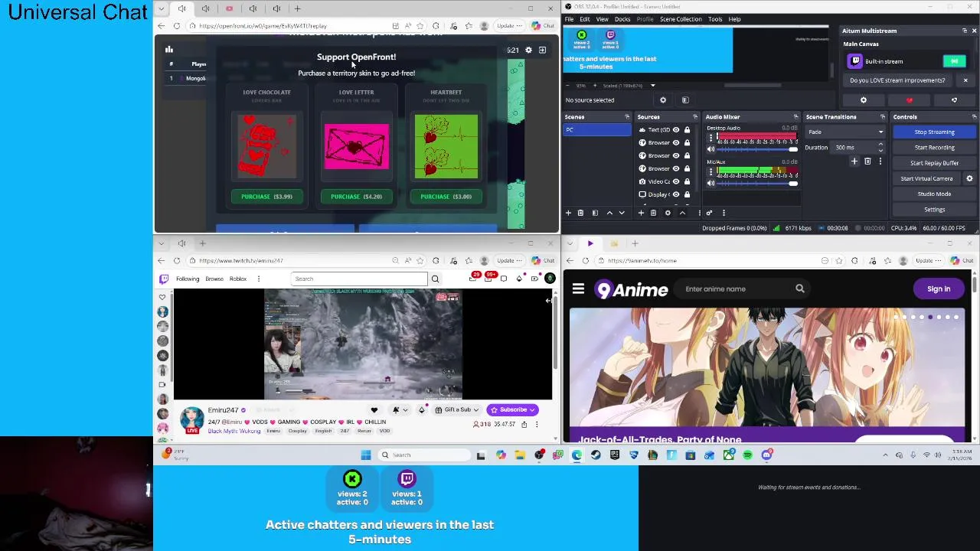Open Spotify from the taskbar
980x551 pixels.
point(747,455)
